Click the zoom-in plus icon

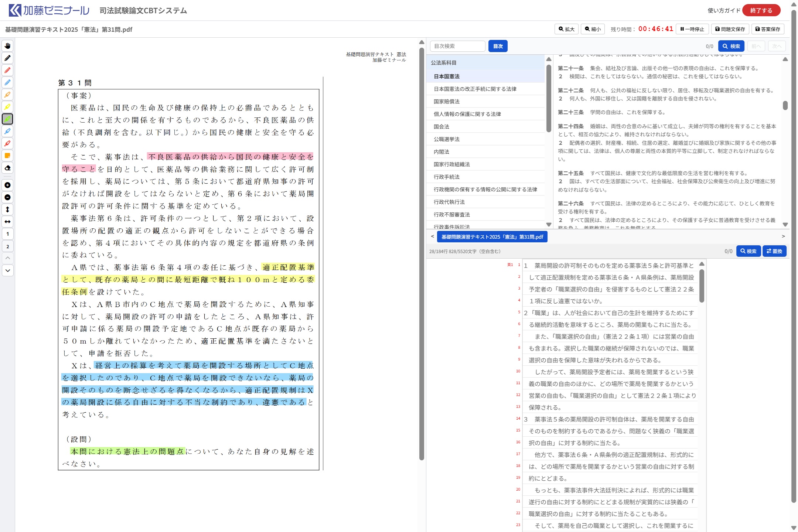click(7, 185)
